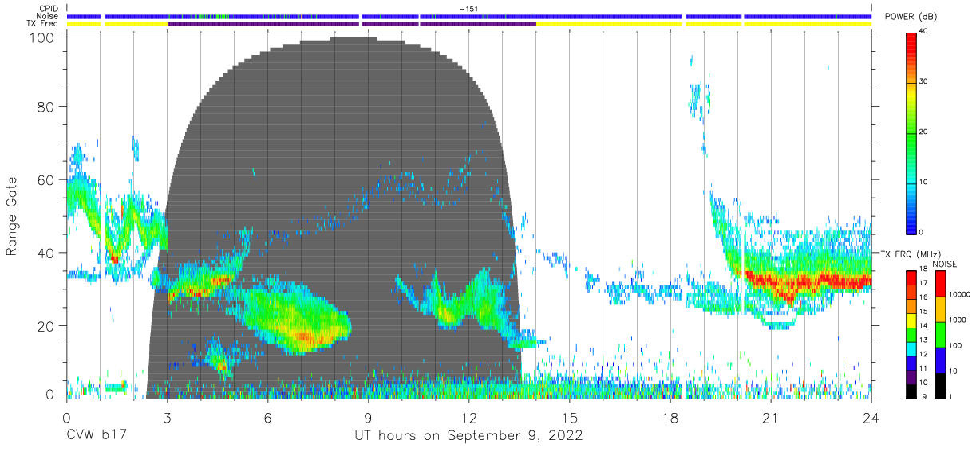
Task: Click the NOISE legend title
Action: click(x=945, y=264)
